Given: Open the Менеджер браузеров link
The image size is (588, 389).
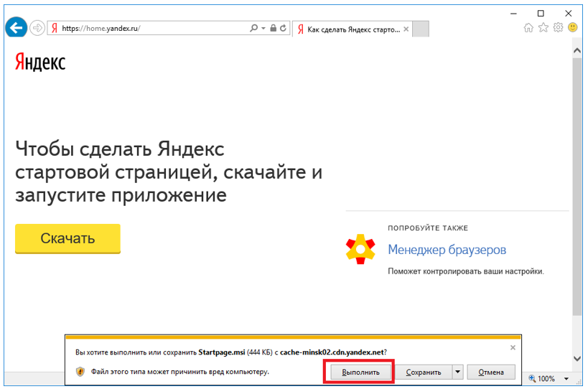Looking at the screenshot, I should click(x=447, y=250).
